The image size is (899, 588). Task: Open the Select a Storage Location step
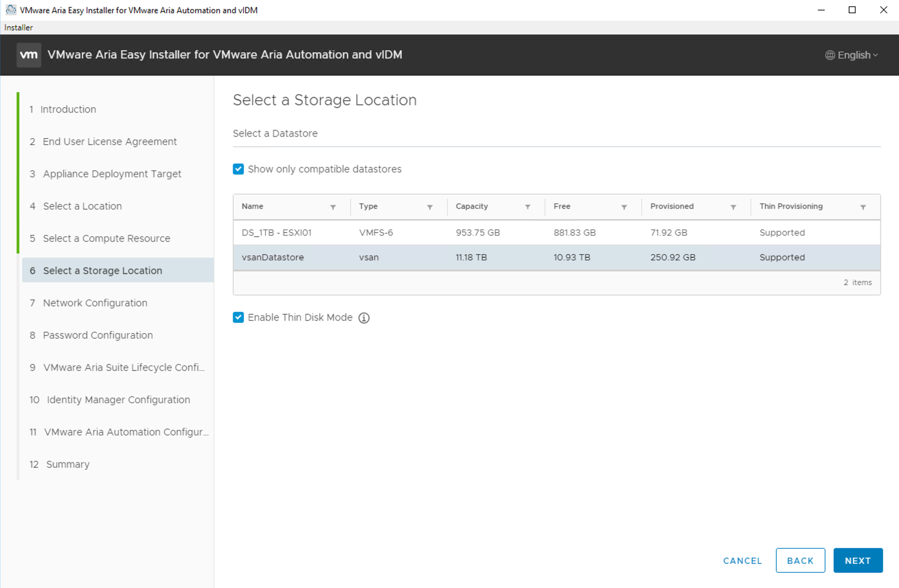point(117,271)
